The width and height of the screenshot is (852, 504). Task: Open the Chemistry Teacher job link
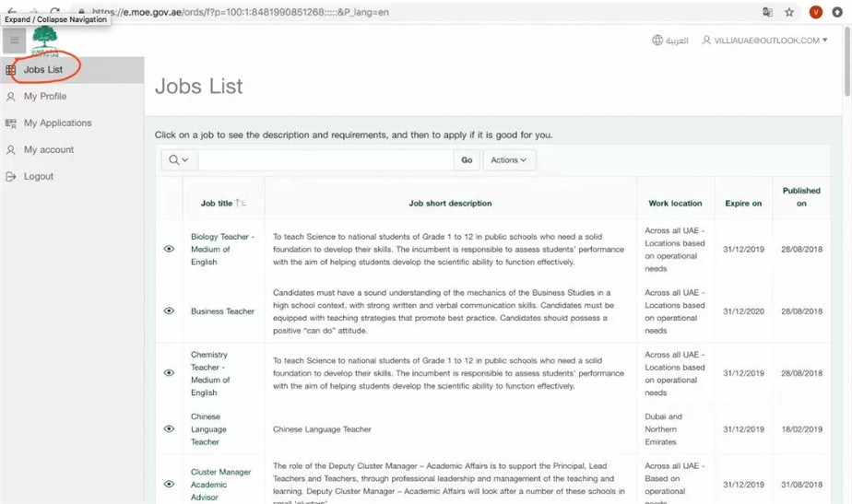[x=209, y=373]
